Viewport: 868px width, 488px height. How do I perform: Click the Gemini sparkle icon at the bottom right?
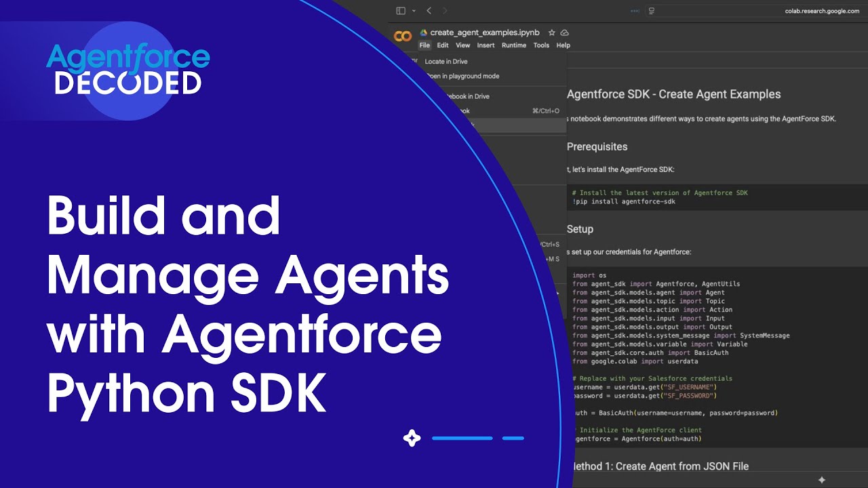tap(822, 480)
